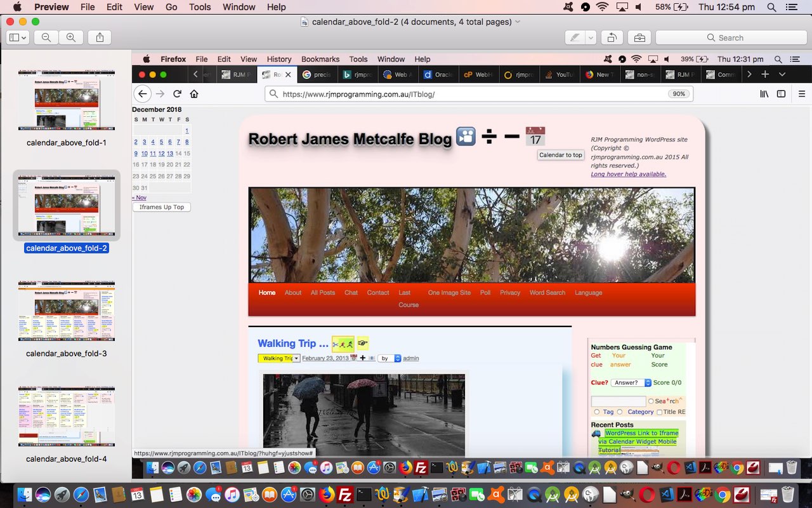Open December 13 in the calendar widget
This screenshot has height=508, width=812.
[170, 153]
